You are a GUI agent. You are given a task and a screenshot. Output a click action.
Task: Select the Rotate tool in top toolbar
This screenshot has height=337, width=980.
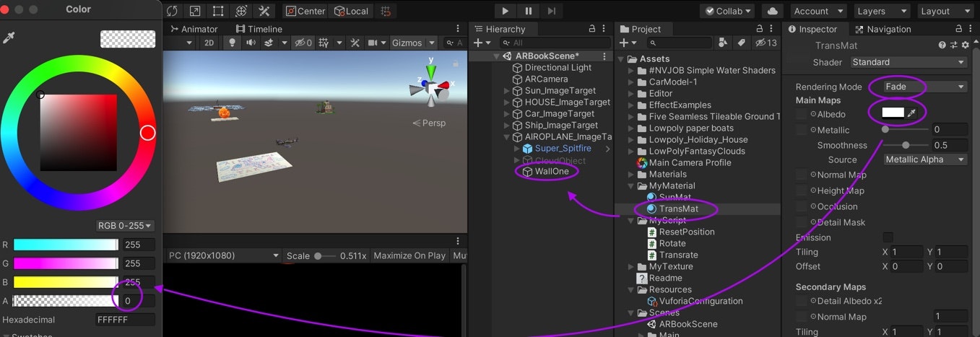pyautogui.click(x=172, y=11)
